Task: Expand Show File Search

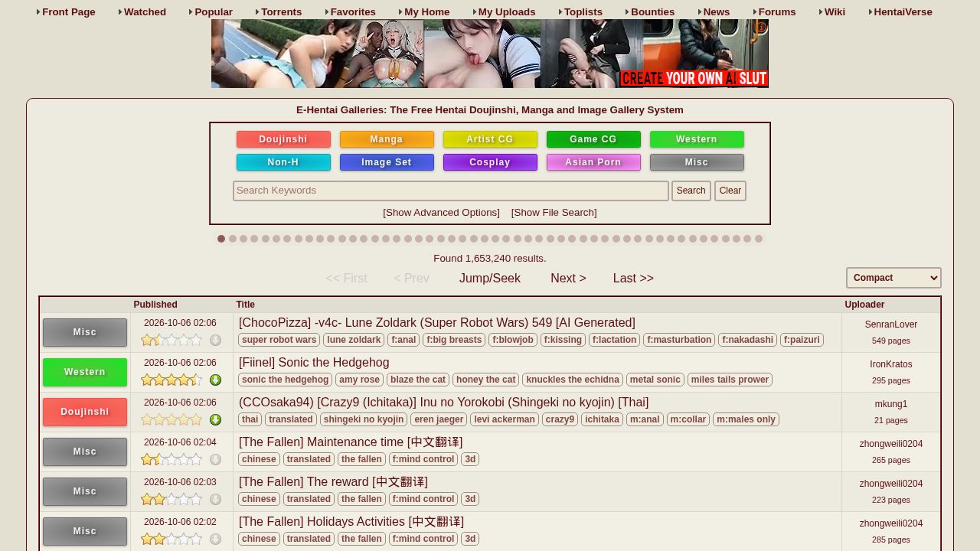Action: [x=554, y=212]
